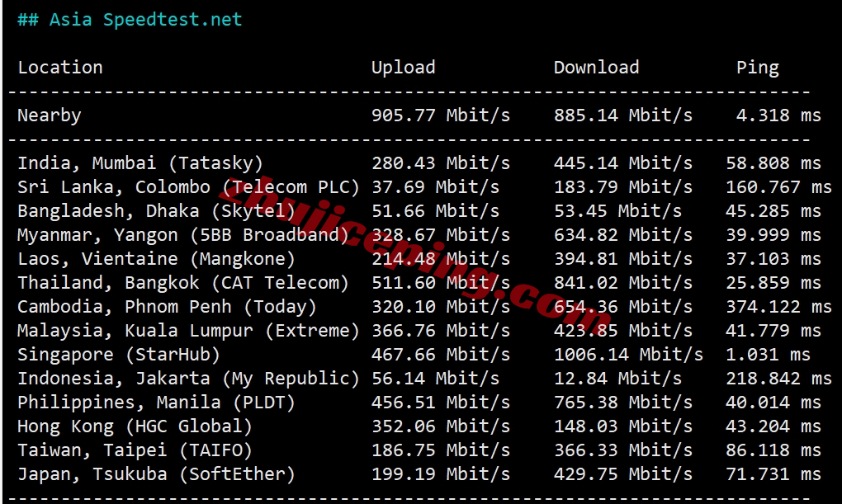Select Jakarta upload 56.14 Mbit/s
This screenshot has height=504, width=842.
[436, 379]
